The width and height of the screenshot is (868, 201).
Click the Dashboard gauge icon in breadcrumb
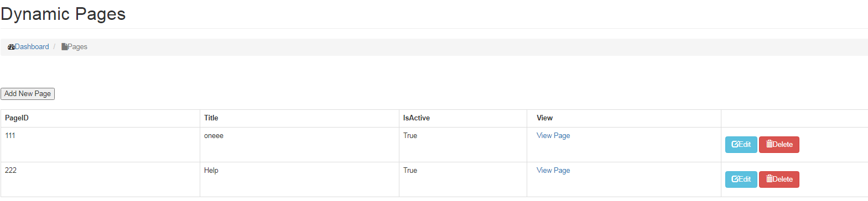tap(11, 47)
